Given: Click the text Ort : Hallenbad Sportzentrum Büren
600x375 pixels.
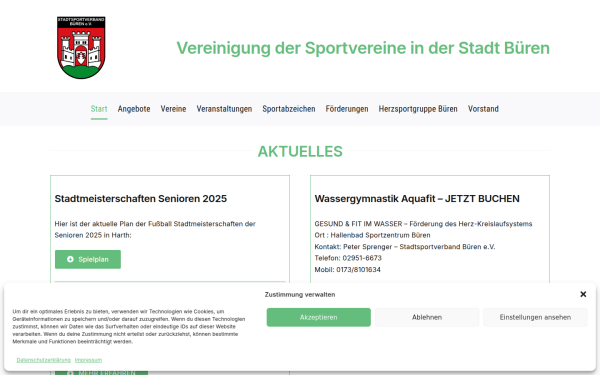Looking at the screenshot, I should click(x=372, y=235).
